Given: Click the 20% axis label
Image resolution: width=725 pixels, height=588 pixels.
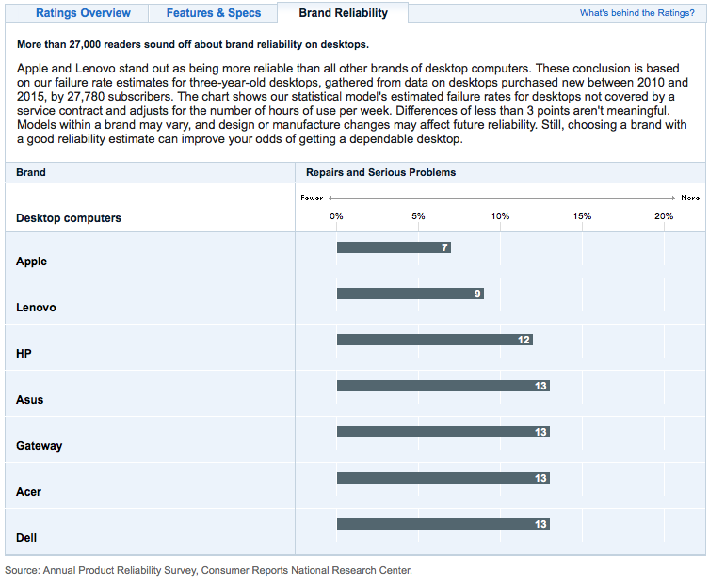Looking at the screenshot, I should [664, 216].
